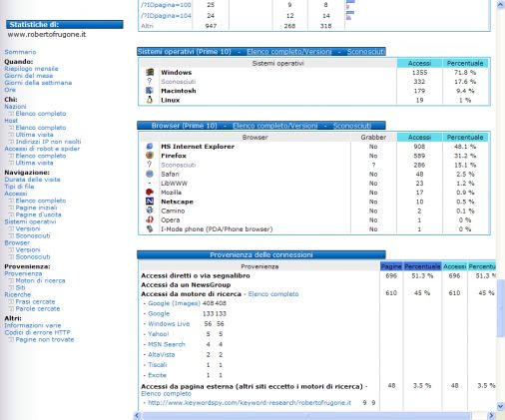This screenshot has height=420, width=505.
Task: Click the unknown OS question mark icon
Action: click(150, 81)
